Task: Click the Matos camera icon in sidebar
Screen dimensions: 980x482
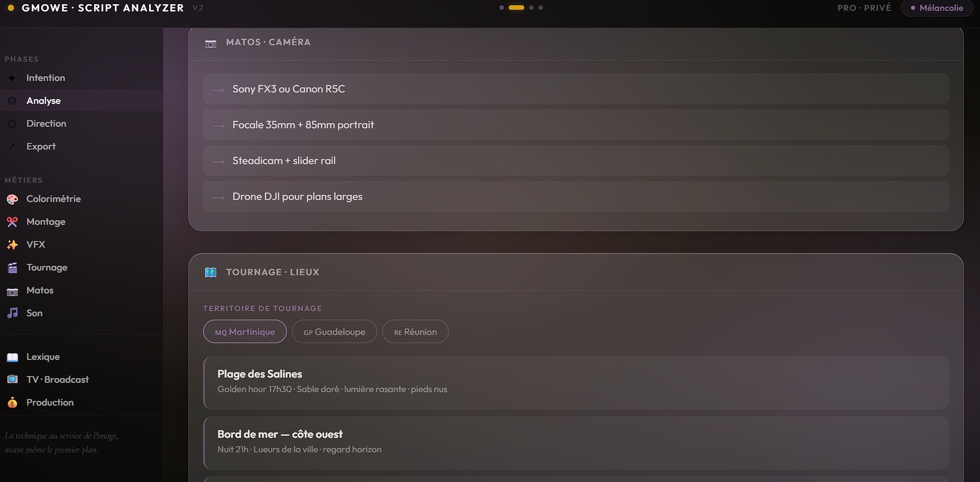Action: click(12, 291)
